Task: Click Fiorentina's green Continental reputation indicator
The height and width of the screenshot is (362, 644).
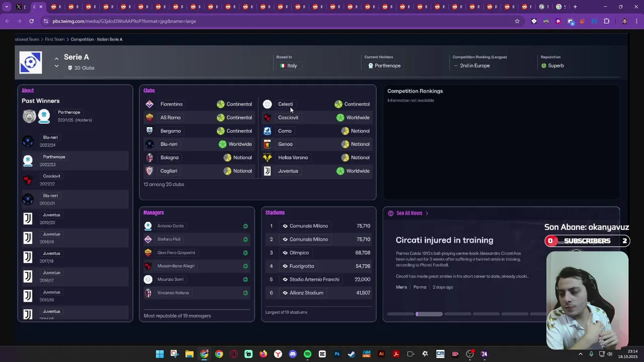Action: [x=220, y=104]
